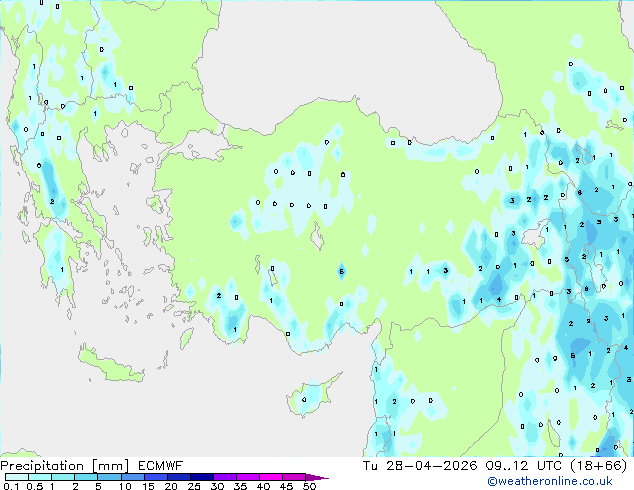Select the "ECMWF" model label

click(x=161, y=466)
